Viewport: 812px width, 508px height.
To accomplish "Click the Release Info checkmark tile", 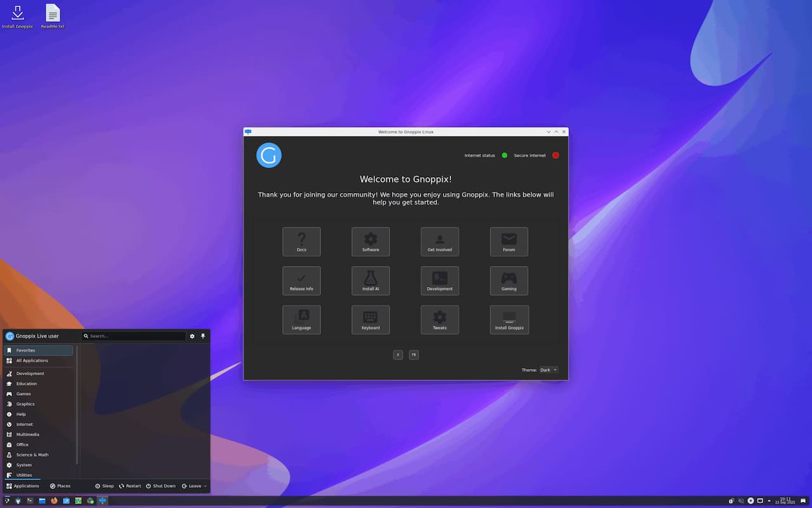I will pos(301,281).
